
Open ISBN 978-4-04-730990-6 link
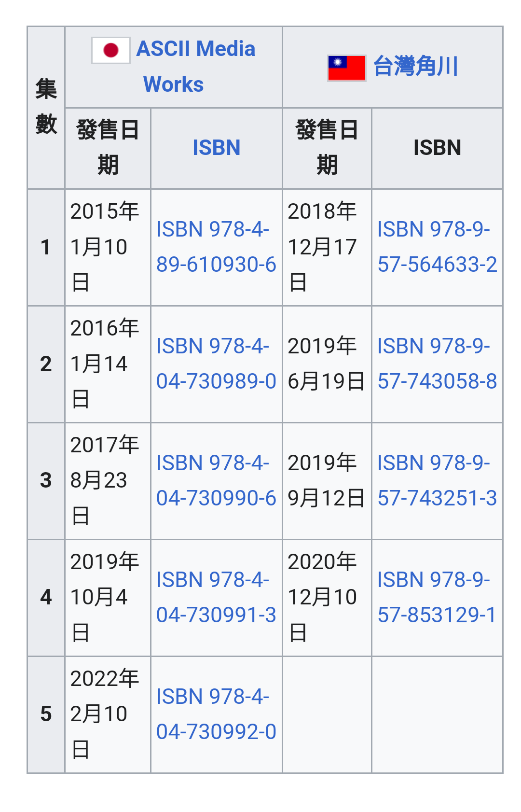click(x=216, y=480)
